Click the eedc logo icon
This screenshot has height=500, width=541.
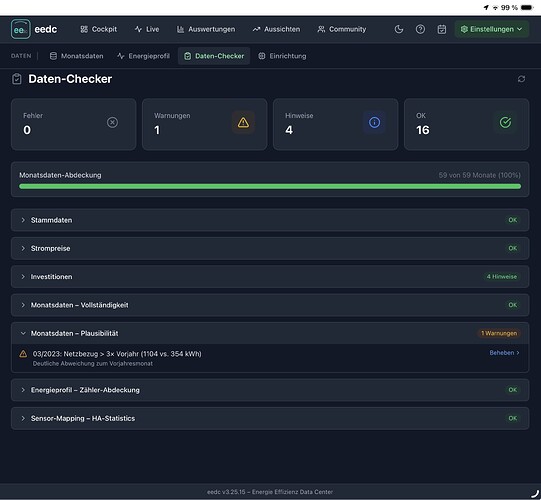coord(20,29)
